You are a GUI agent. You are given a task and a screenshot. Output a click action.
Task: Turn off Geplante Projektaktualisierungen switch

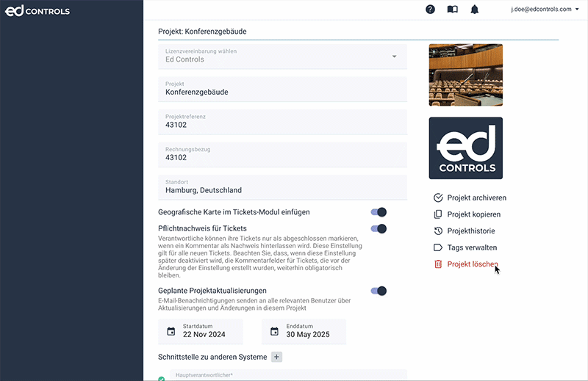pos(379,291)
